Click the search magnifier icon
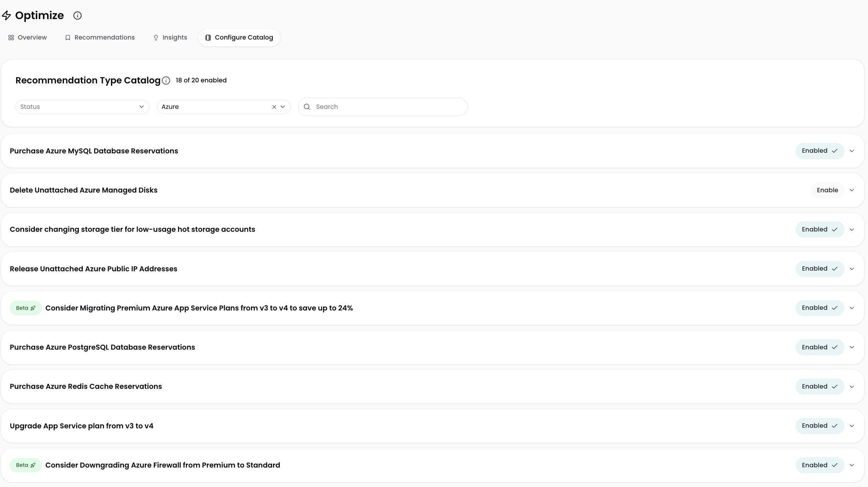 point(307,107)
